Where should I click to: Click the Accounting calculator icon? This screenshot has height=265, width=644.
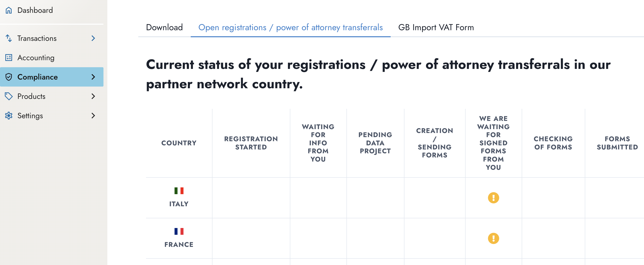click(x=9, y=58)
